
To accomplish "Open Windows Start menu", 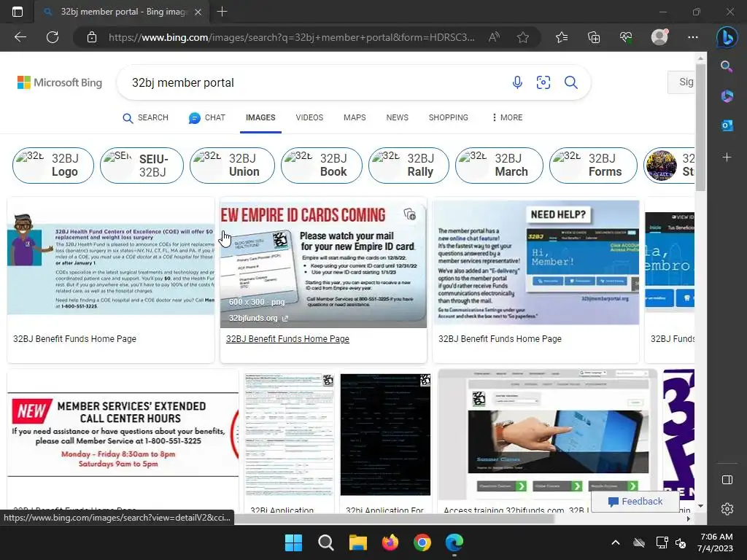I will pyautogui.click(x=293, y=542).
